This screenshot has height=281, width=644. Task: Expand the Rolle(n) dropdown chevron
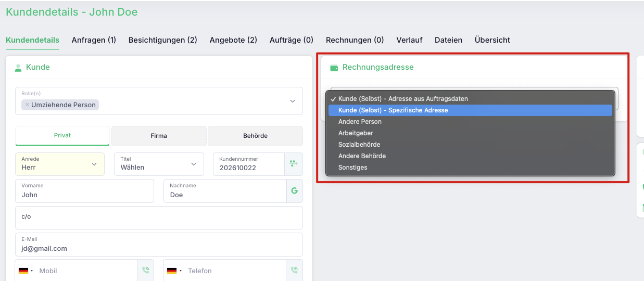click(x=293, y=101)
